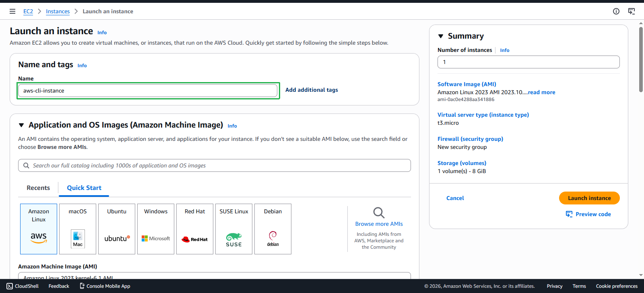
Task: Click the 'New security group' text
Action: pos(462,147)
